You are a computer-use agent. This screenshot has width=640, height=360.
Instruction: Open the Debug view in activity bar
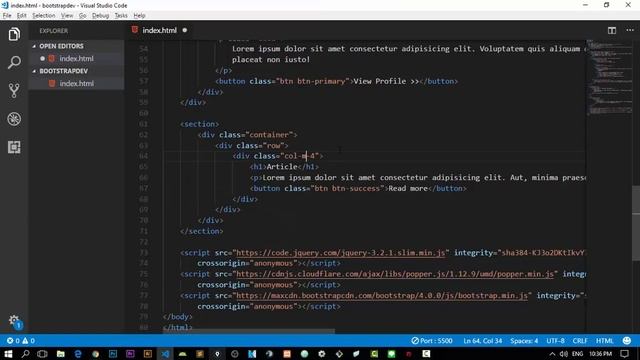pos(14,119)
